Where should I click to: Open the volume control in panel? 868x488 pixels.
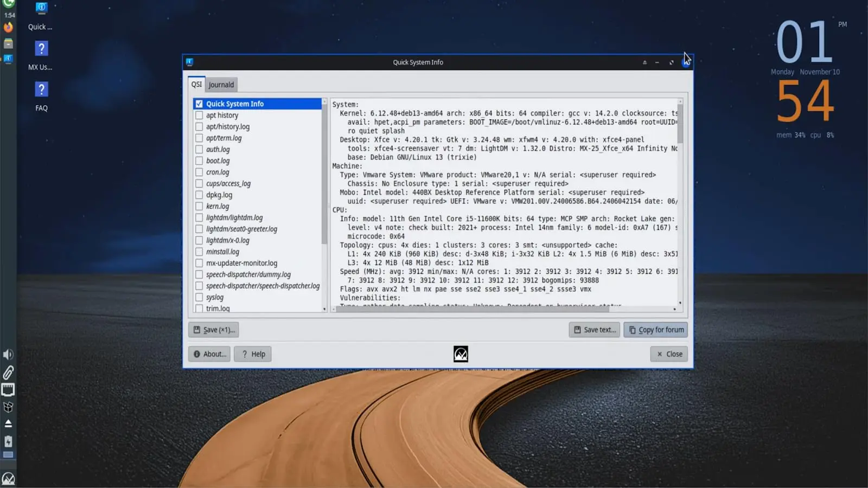tap(8, 355)
